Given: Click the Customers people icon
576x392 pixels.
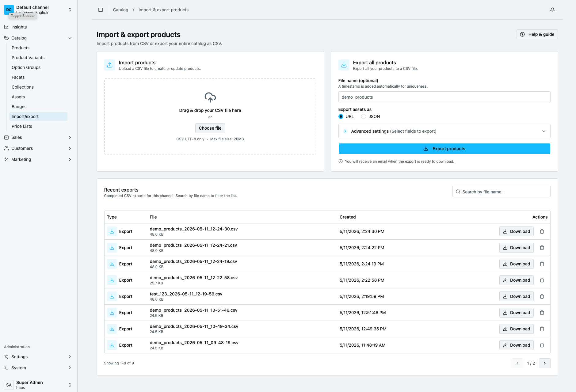Looking at the screenshot, I should click(x=6, y=148).
